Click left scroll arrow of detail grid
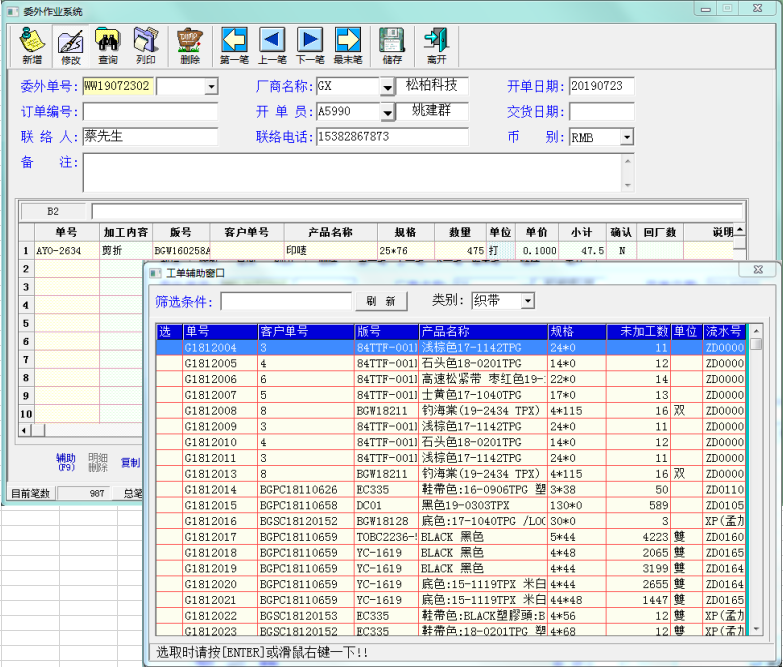The image size is (783, 667). pyautogui.click(x=24, y=430)
